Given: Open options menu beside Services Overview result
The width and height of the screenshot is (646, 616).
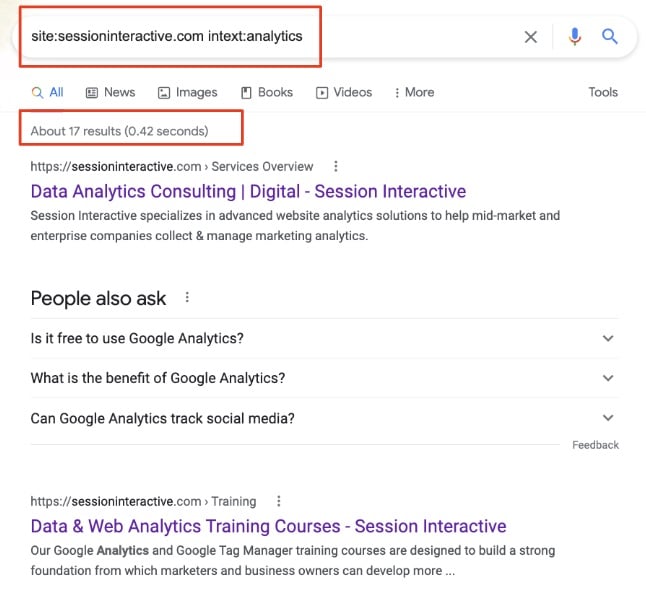Looking at the screenshot, I should pyautogui.click(x=336, y=166).
